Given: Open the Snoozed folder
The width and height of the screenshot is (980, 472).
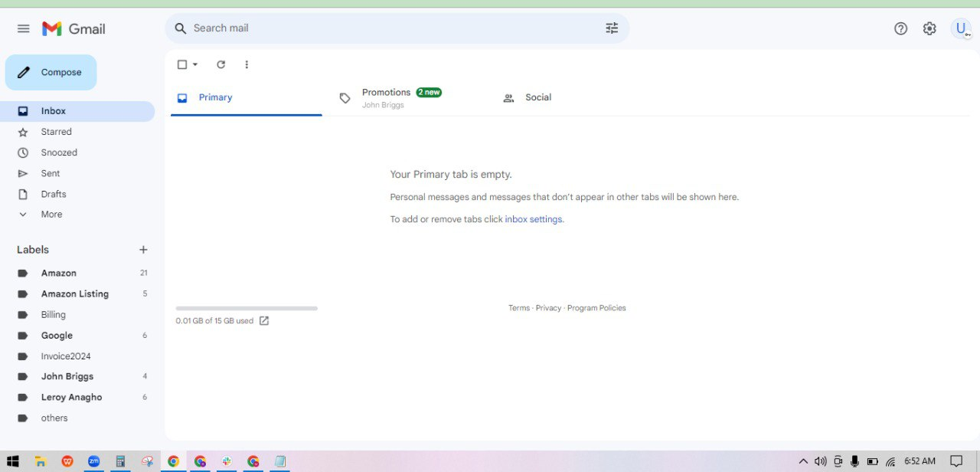Looking at the screenshot, I should point(77,152).
